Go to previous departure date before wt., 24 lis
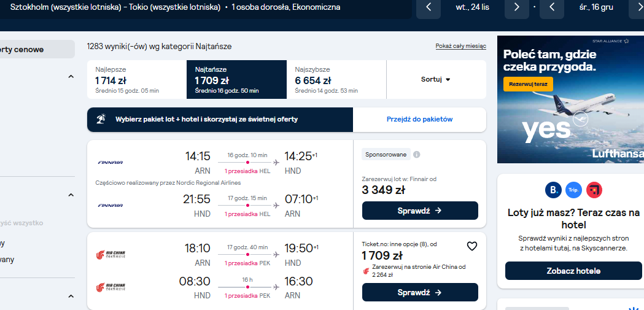 [x=429, y=7]
